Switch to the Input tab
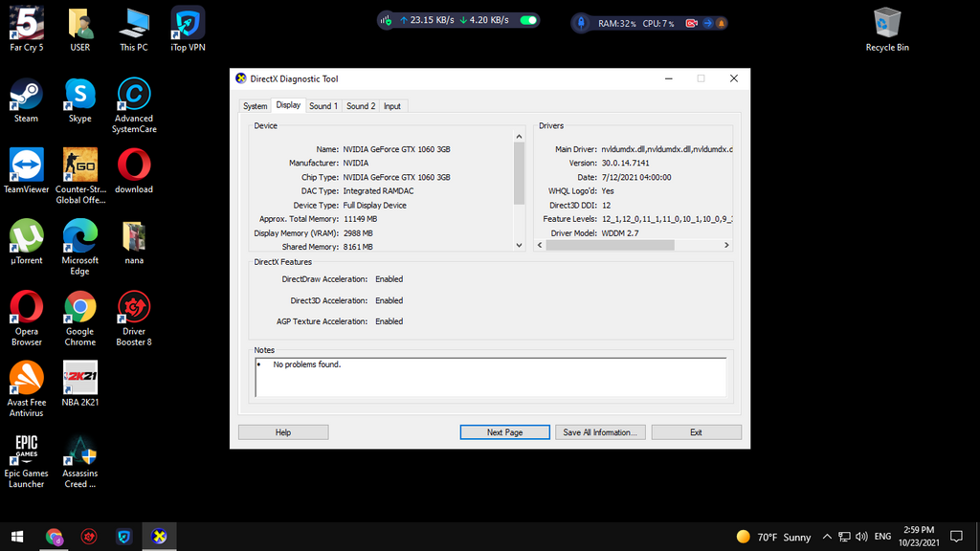Image resolution: width=980 pixels, height=551 pixels. pos(391,106)
